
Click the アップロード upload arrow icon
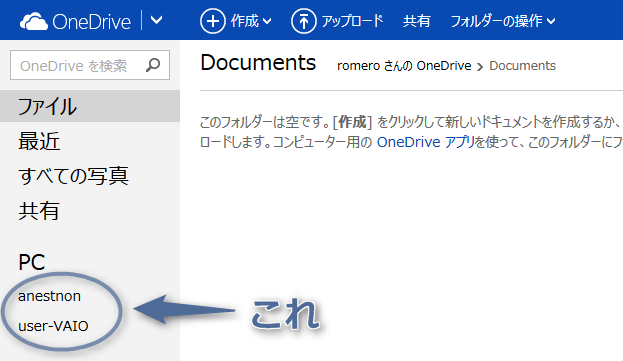click(x=304, y=21)
